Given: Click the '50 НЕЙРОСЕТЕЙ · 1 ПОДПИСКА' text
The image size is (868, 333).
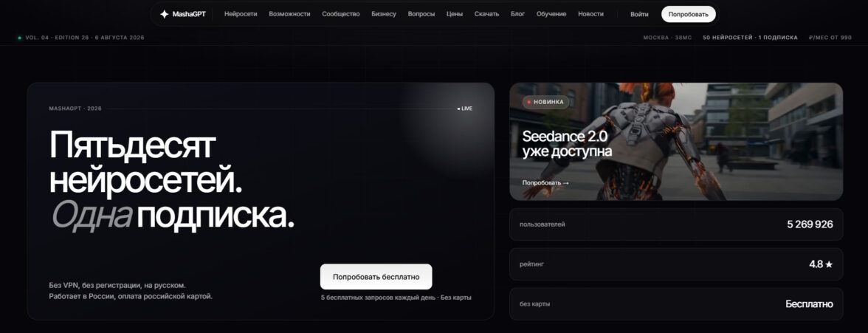Looking at the screenshot, I should coord(750,38).
